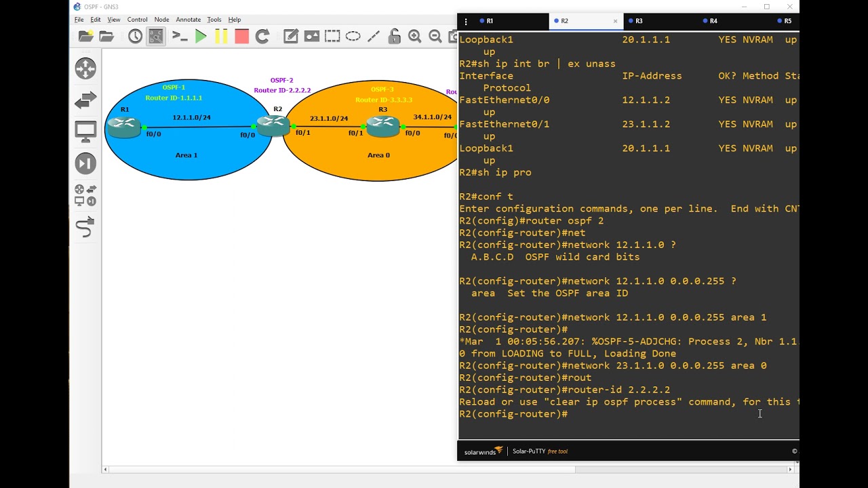Viewport: 868px width, 488px height.
Task: Click the 34.1.1.0/24 link label
Action: 433,117
